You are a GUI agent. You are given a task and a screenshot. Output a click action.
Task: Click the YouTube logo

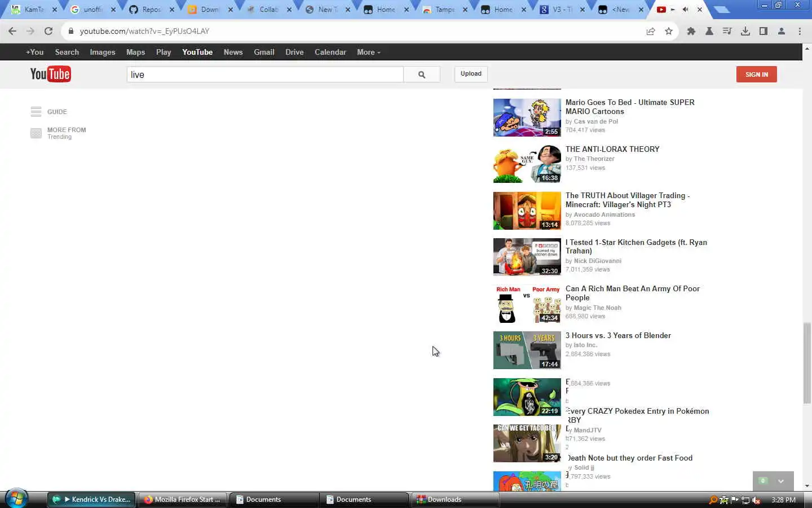(x=50, y=74)
